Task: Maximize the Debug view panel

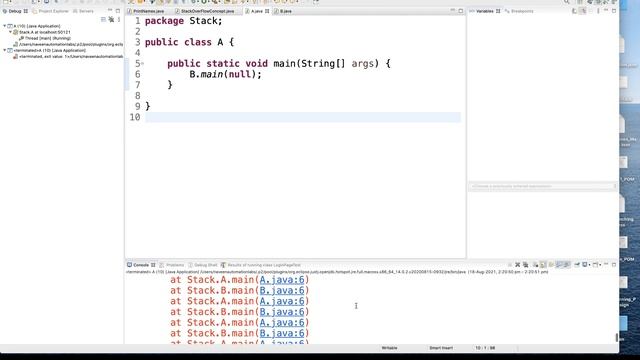Action: click(118, 11)
